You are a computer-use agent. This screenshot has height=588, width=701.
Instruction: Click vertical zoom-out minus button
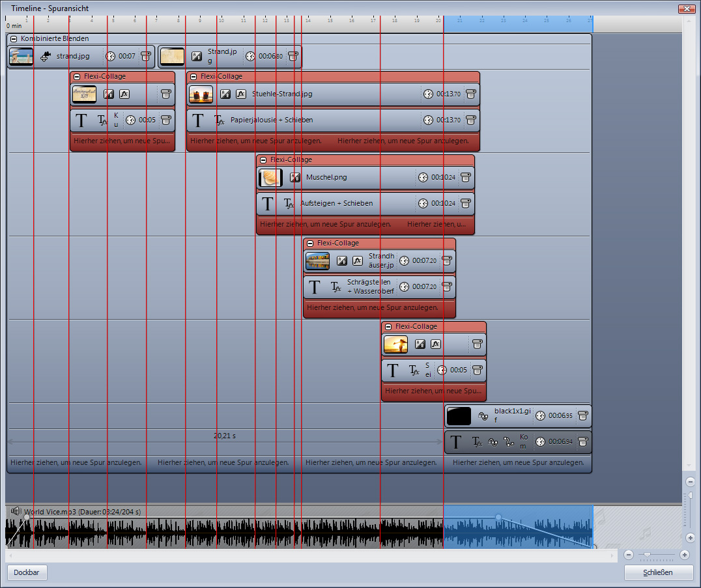(x=690, y=482)
